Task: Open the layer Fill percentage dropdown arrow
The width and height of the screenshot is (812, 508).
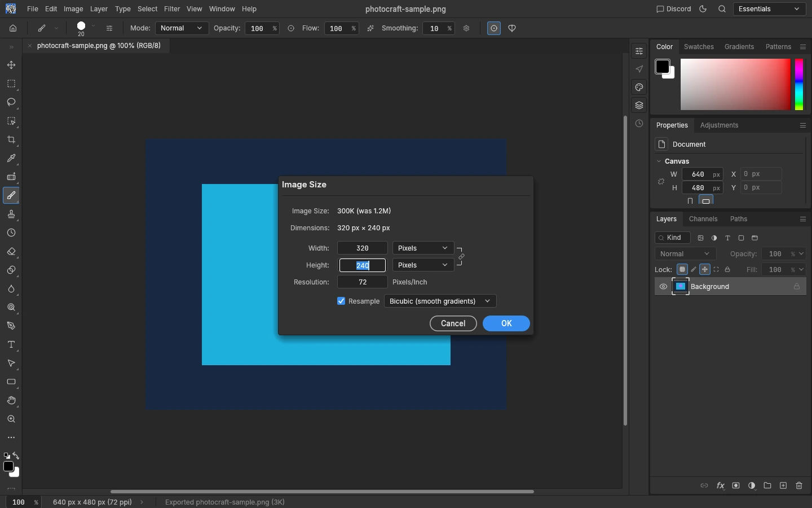Action: pos(802,270)
